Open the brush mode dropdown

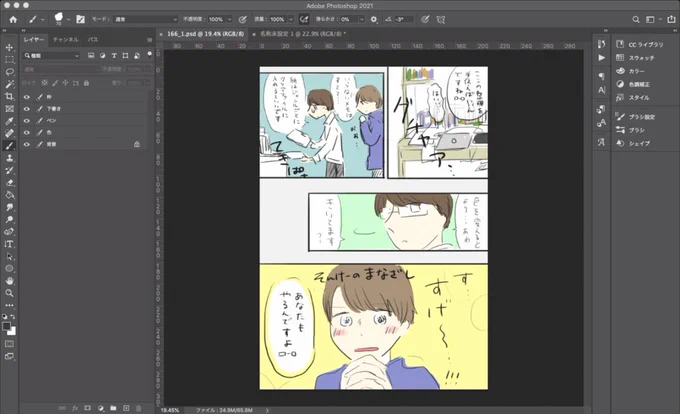pos(146,20)
